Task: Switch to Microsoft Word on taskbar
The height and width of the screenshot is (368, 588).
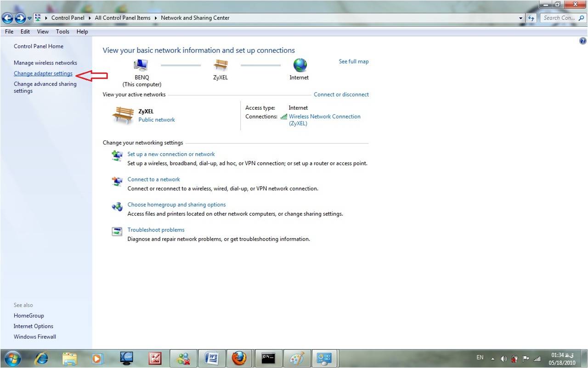Action: (212, 358)
